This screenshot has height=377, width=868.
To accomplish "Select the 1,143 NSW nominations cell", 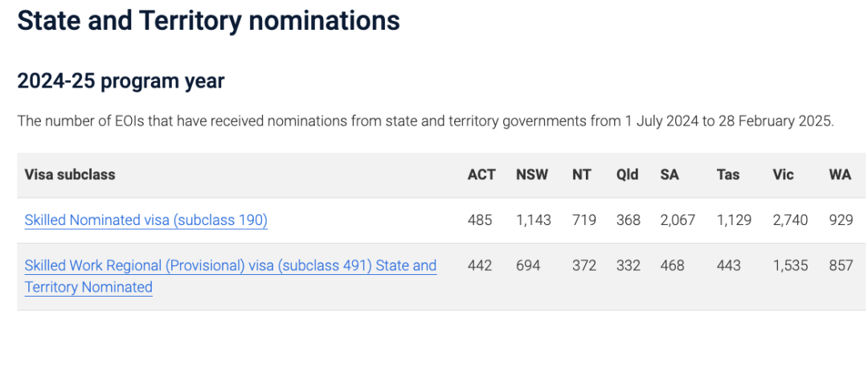I will (x=534, y=219).
